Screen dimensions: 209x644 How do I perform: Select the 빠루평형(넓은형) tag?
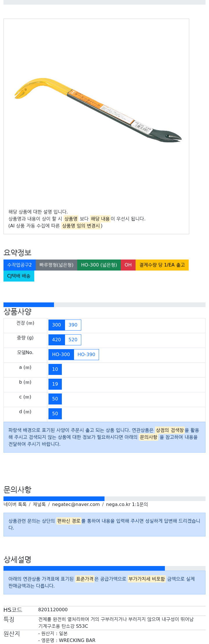[x=56, y=265]
